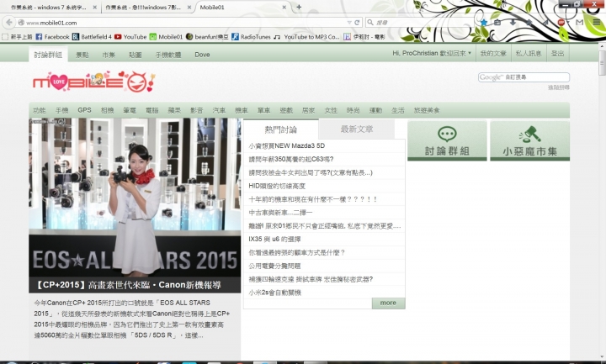Open the Facebook bookmark
The width and height of the screenshot is (606, 364).
(x=52, y=37)
